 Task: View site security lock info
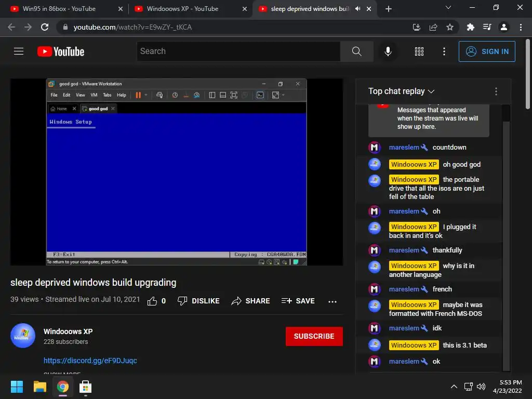[65, 27]
